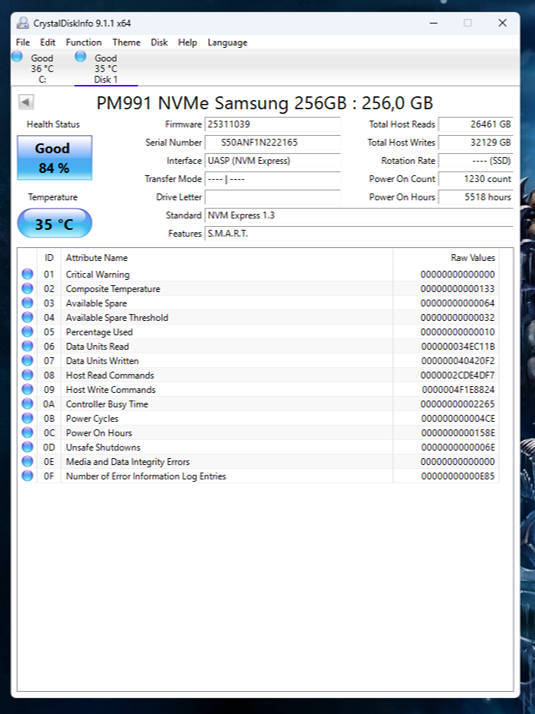Click Total Host Reads value 26461 GB
The width and height of the screenshot is (535, 714).
point(476,124)
